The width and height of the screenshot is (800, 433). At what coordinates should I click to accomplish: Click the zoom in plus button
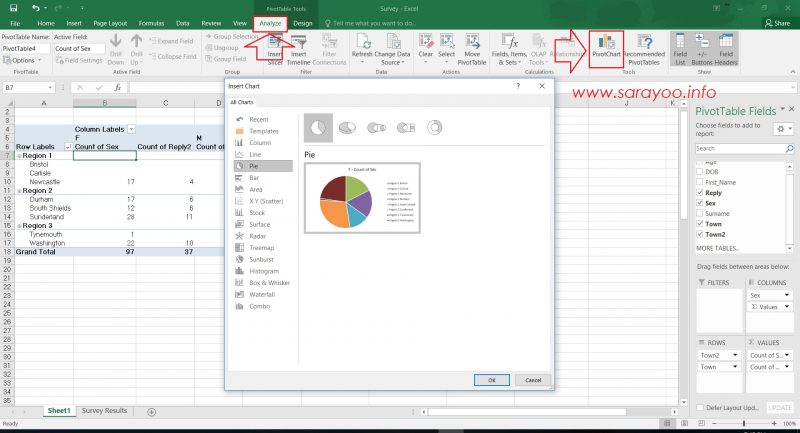(774, 423)
